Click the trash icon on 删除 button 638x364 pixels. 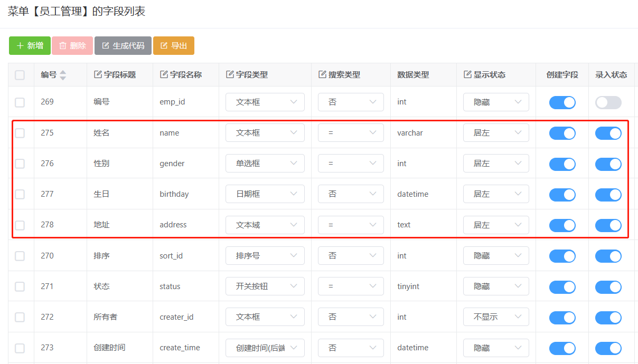tap(63, 46)
